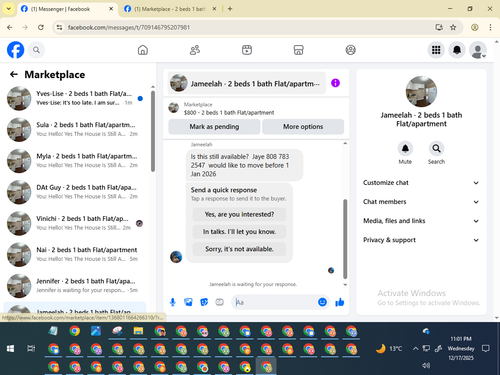
Task: Send a thumbs-up like
Action: point(340,302)
